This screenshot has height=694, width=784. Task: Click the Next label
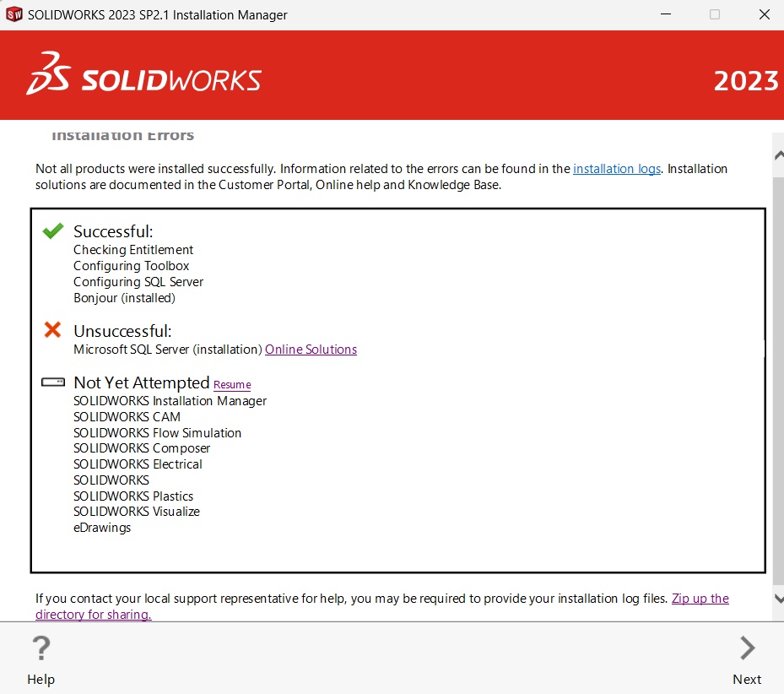click(747, 680)
